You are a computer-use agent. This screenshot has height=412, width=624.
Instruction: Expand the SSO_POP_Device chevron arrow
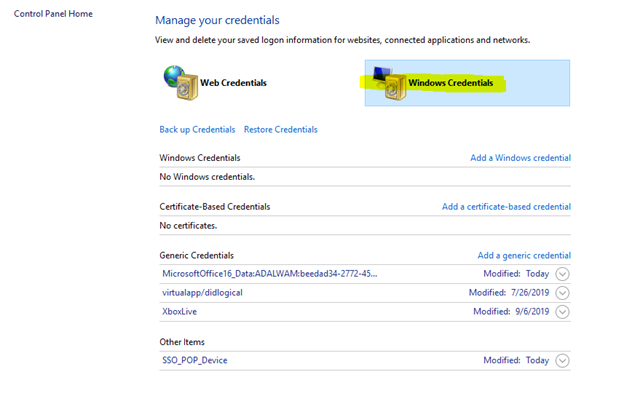[x=562, y=361]
